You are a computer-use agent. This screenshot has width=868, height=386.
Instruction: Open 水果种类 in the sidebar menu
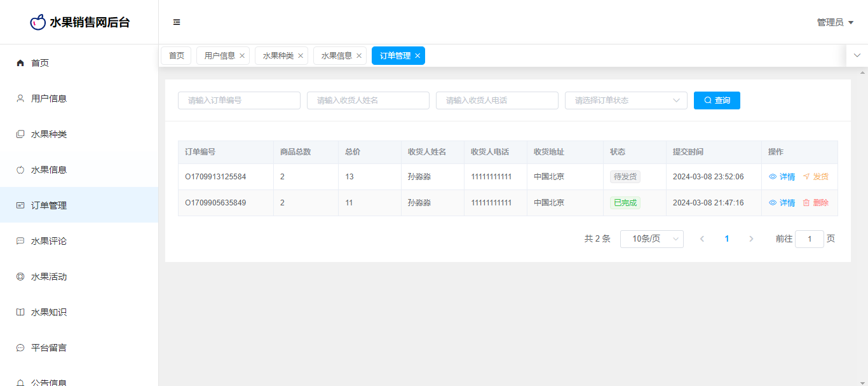pyautogui.click(x=49, y=134)
